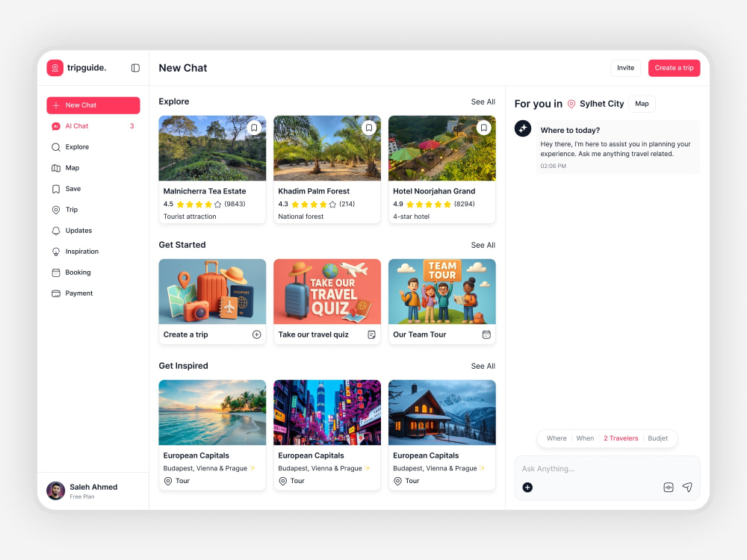The width and height of the screenshot is (747, 560).
Task: Click Malnicherra Tea Estate star rating
Action: pyautogui.click(x=199, y=205)
